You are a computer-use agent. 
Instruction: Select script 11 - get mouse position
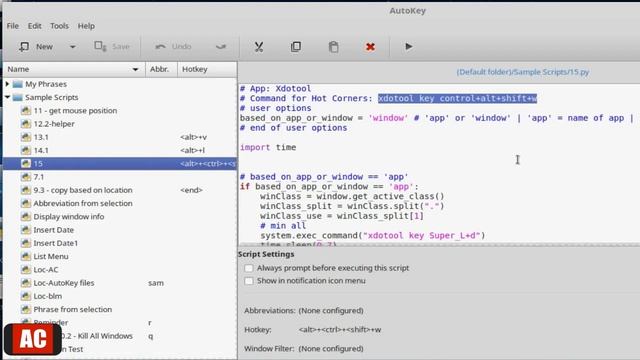[75, 111]
